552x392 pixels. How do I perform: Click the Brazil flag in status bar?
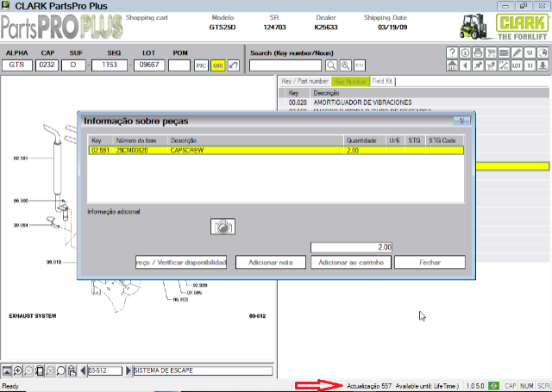(x=493, y=386)
